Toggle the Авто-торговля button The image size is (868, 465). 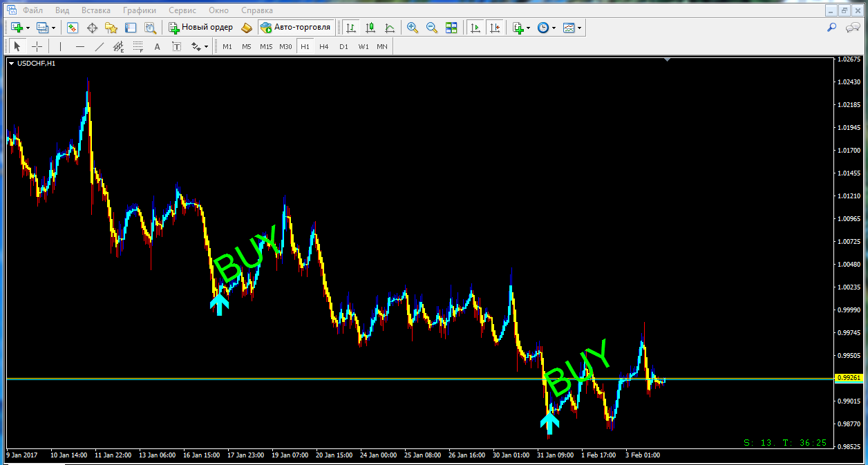tap(296, 28)
